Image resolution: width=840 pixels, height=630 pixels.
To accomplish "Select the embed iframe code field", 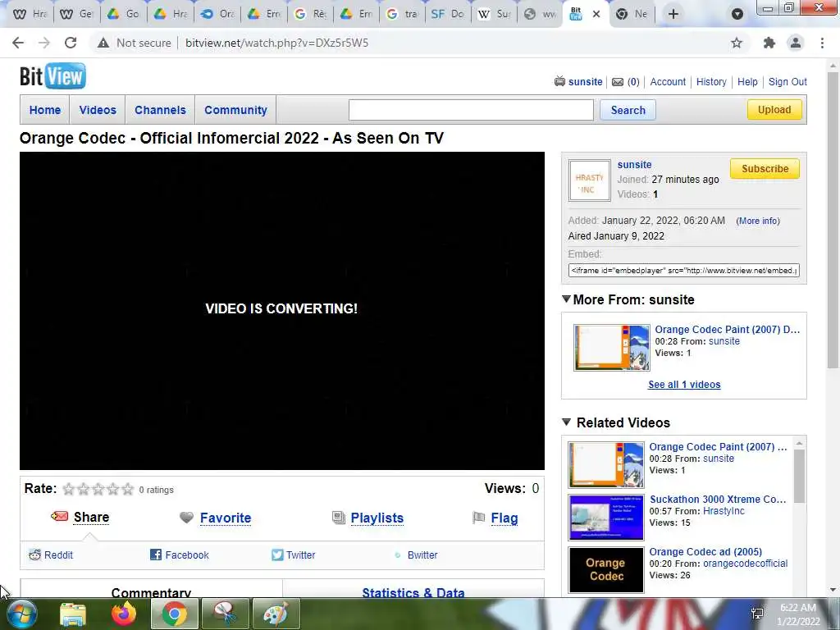I will (x=684, y=271).
